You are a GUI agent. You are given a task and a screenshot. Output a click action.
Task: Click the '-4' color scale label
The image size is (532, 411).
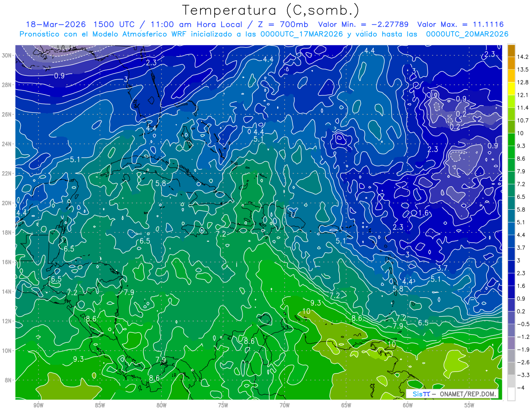[521, 388]
